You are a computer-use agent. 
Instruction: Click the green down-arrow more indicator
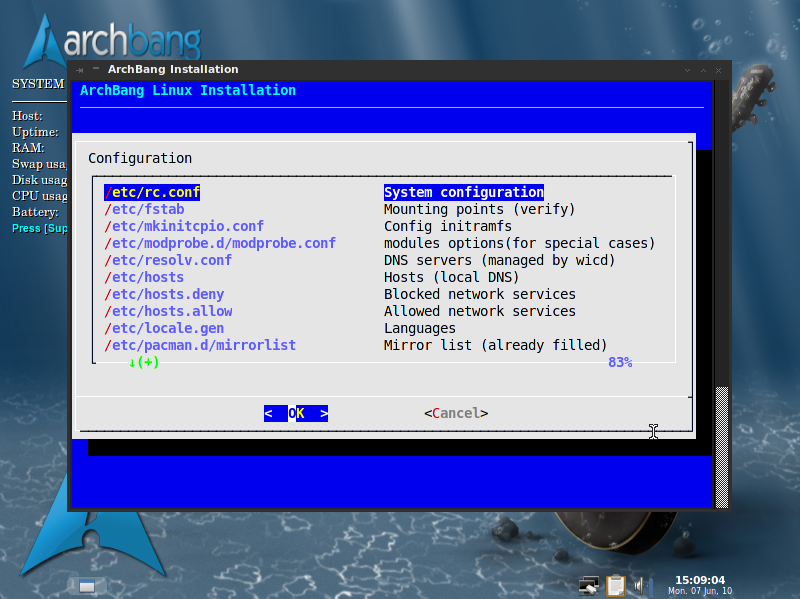143,362
